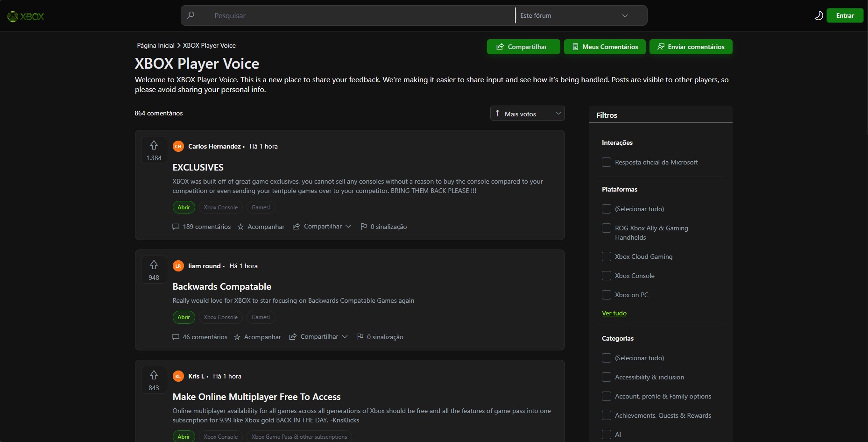Screen dimensions: 868x442
Task: Click the search magnifier icon
Action: (191, 15)
